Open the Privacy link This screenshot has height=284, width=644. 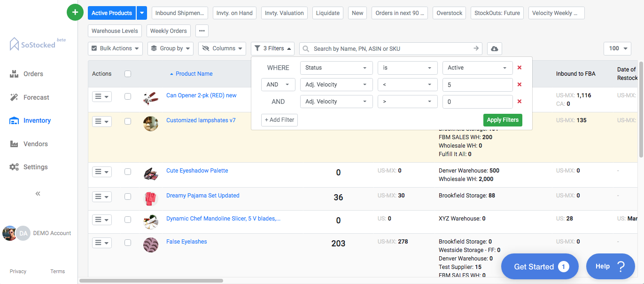(x=18, y=271)
